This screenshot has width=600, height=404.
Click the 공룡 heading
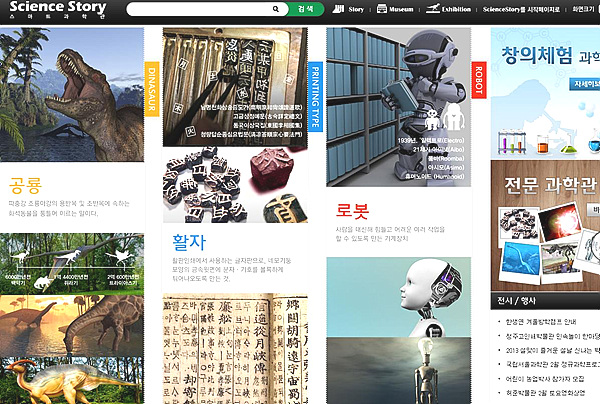pyautogui.click(x=25, y=186)
